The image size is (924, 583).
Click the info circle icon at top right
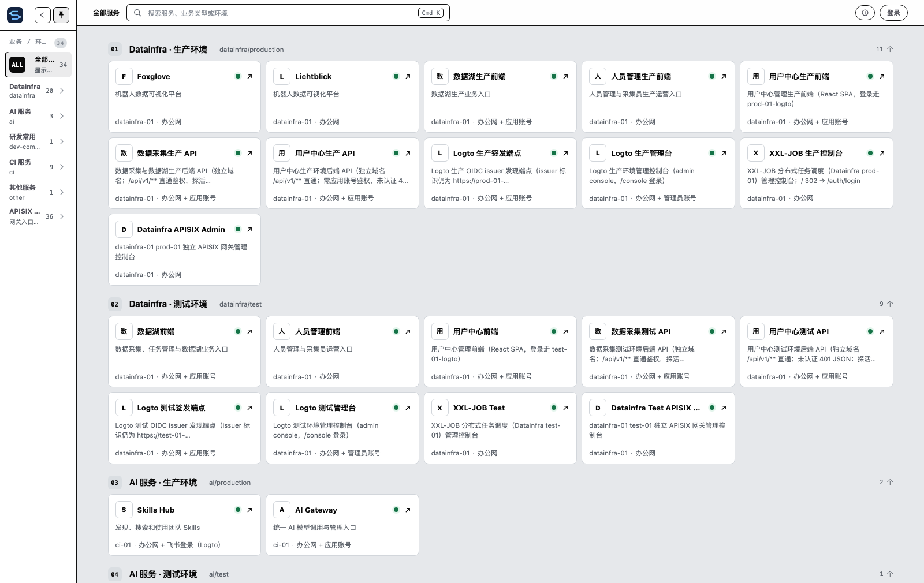(x=865, y=13)
